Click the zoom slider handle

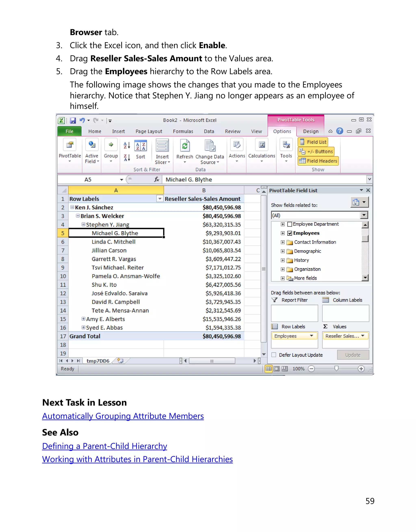point(336,369)
